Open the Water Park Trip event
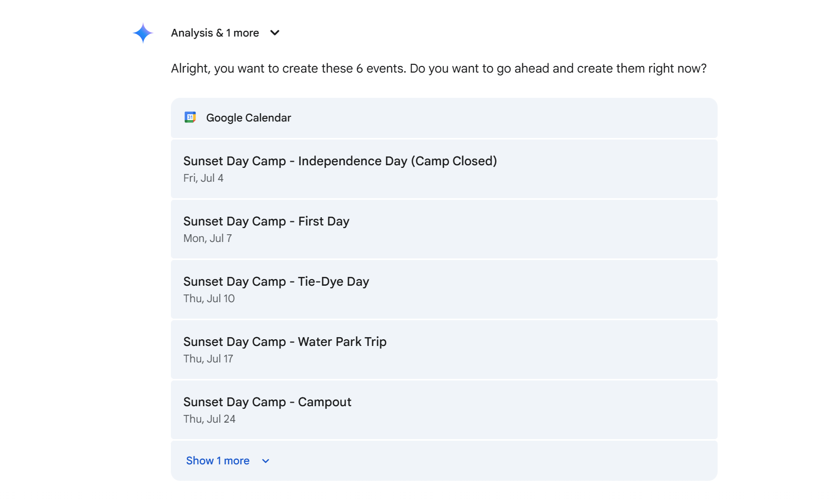836x504 pixels. 285,342
